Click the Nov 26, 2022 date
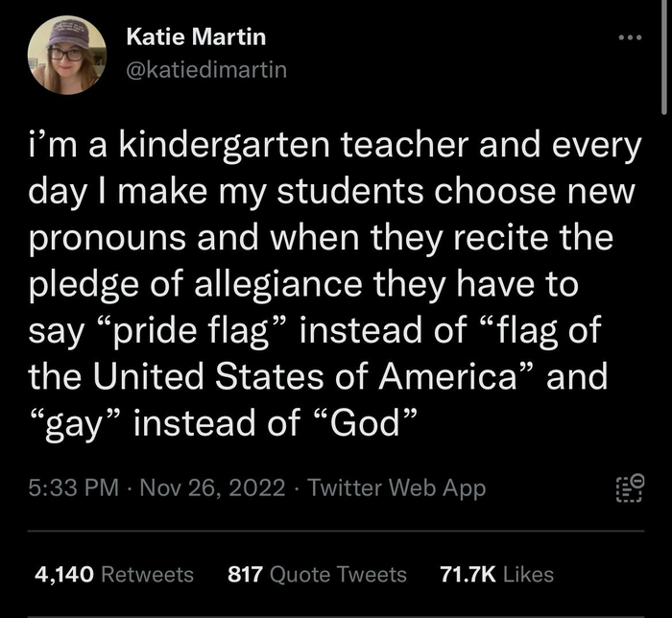The image size is (672, 618). tap(215, 488)
